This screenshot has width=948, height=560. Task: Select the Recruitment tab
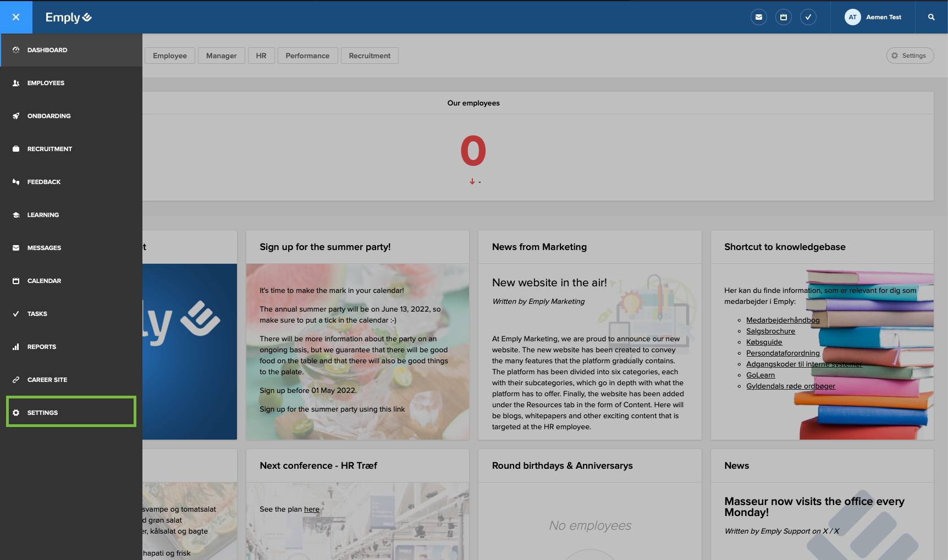coord(369,56)
